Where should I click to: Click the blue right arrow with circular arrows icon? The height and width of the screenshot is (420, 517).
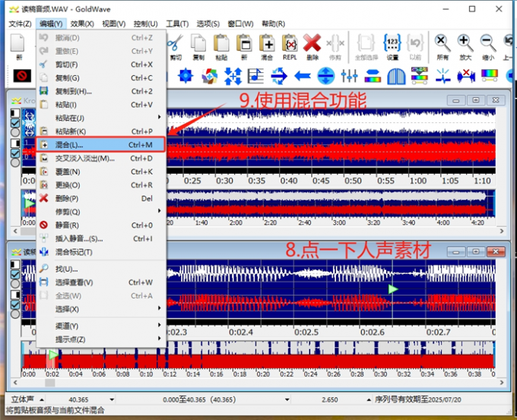point(279,76)
